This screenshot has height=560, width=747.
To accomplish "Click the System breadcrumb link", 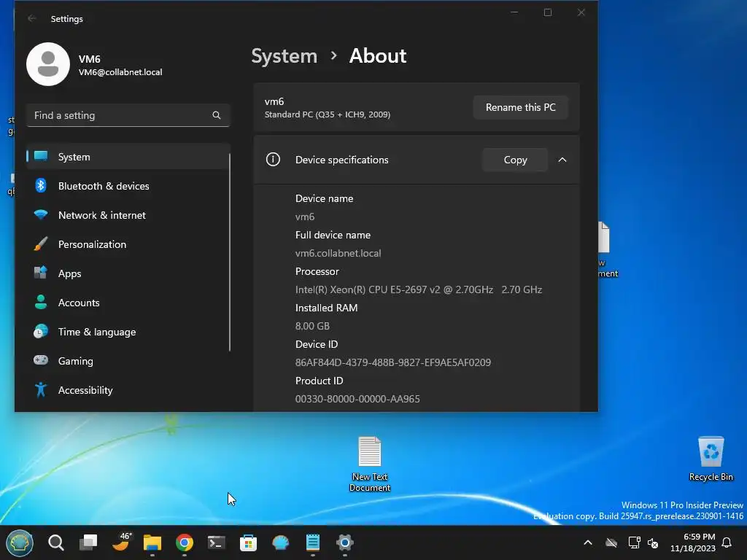I will click(x=285, y=56).
